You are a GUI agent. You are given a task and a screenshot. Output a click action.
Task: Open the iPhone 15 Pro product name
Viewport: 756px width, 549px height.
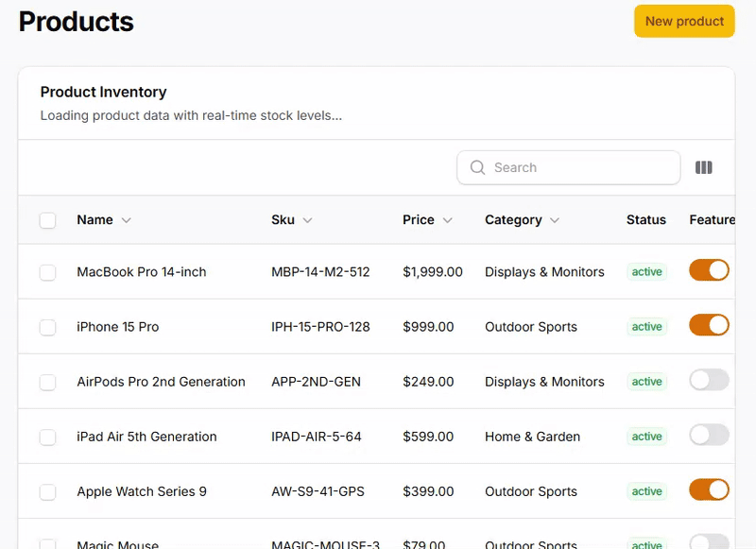(117, 327)
